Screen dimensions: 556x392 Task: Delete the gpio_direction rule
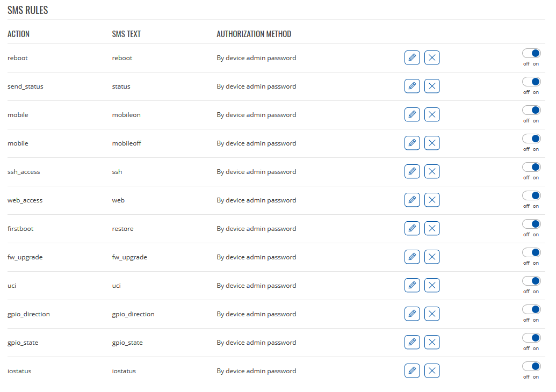(432, 314)
